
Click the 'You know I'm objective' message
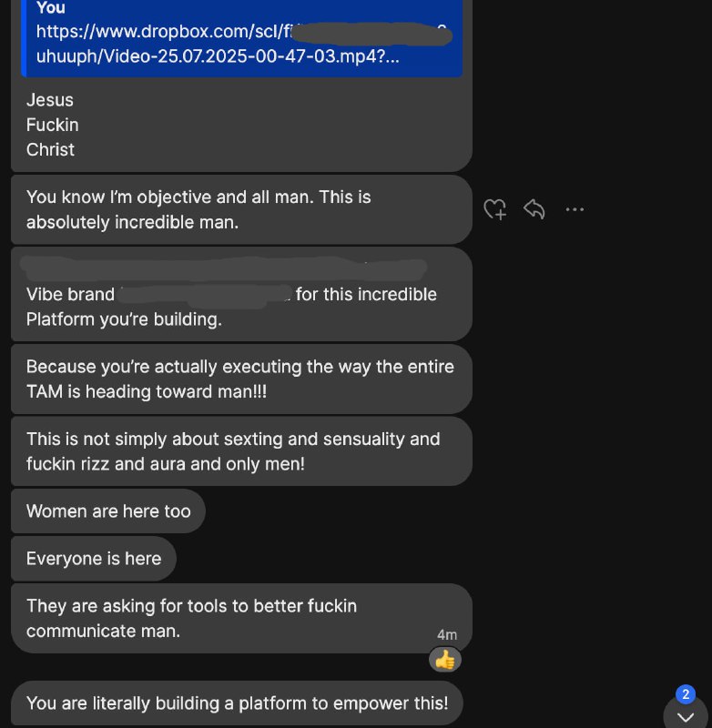pos(241,209)
